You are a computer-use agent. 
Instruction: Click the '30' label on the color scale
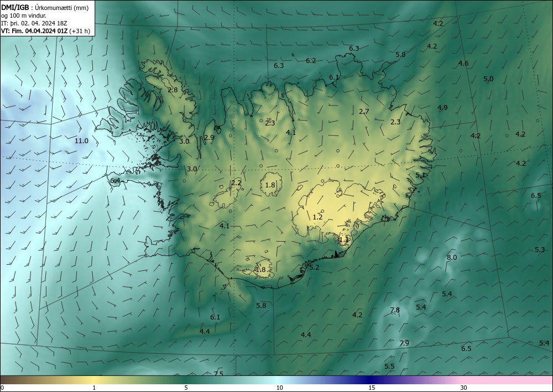[464, 388]
